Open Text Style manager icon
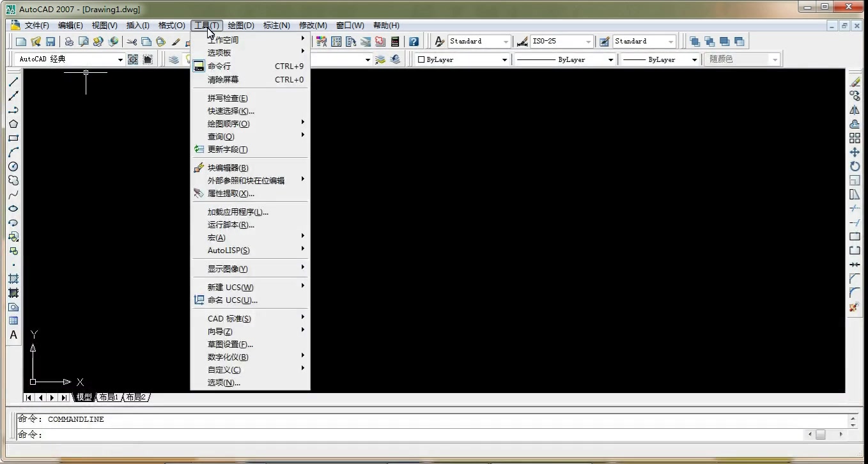868x464 pixels. [x=440, y=42]
